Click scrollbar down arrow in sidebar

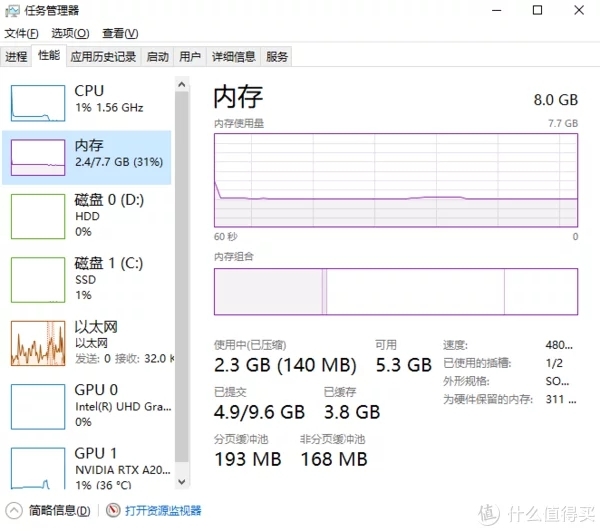point(182,482)
